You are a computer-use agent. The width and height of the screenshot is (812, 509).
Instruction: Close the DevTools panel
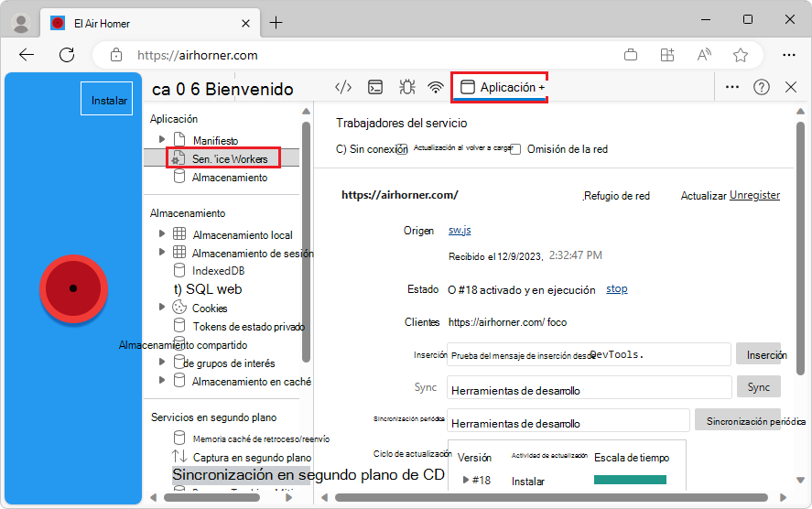coord(791,87)
